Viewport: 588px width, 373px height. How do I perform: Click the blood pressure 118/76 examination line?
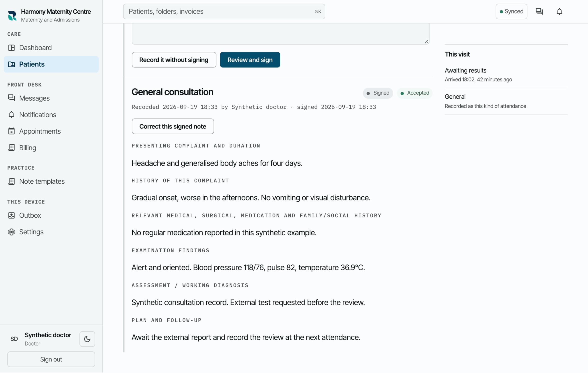tap(248, 267)
